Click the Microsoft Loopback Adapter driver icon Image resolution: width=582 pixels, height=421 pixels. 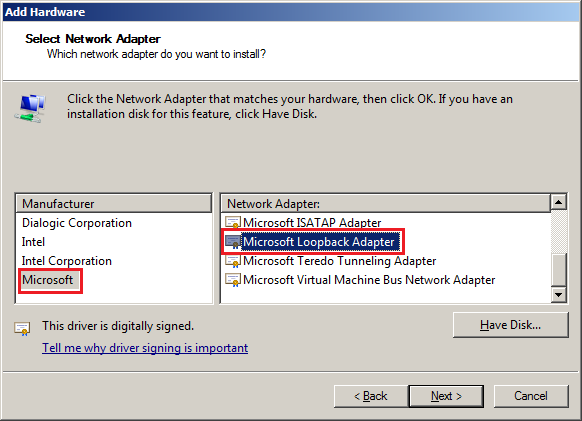click(x=233, y=242)
